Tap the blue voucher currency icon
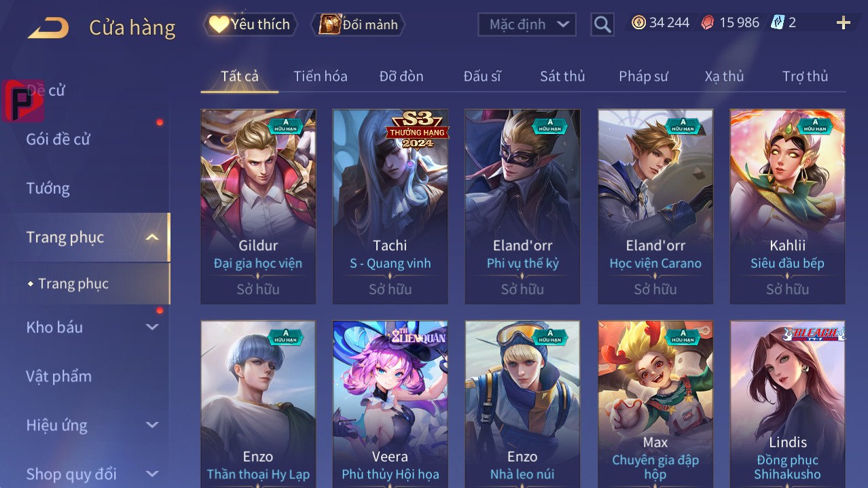This screenshot has height=488, width=868. click(x=778, y=23)
